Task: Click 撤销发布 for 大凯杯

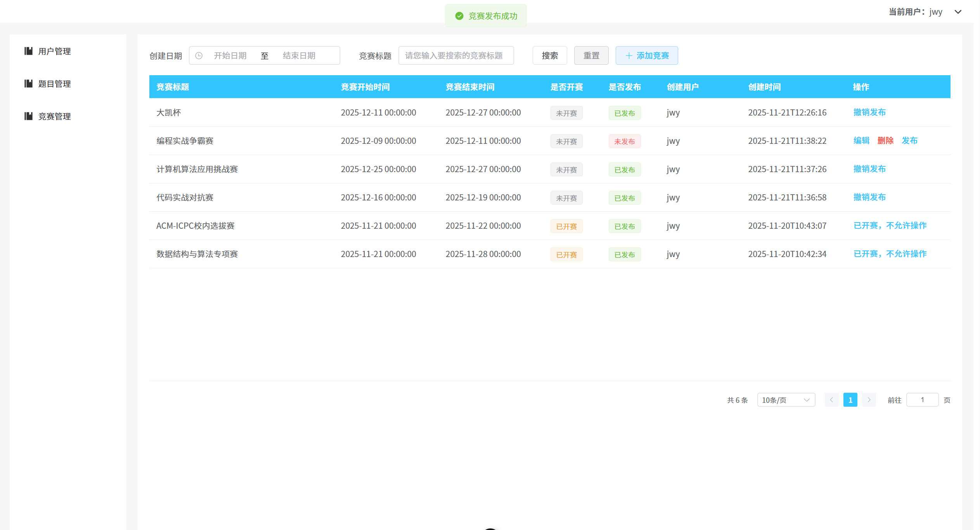Action: [x=869, y=112]
